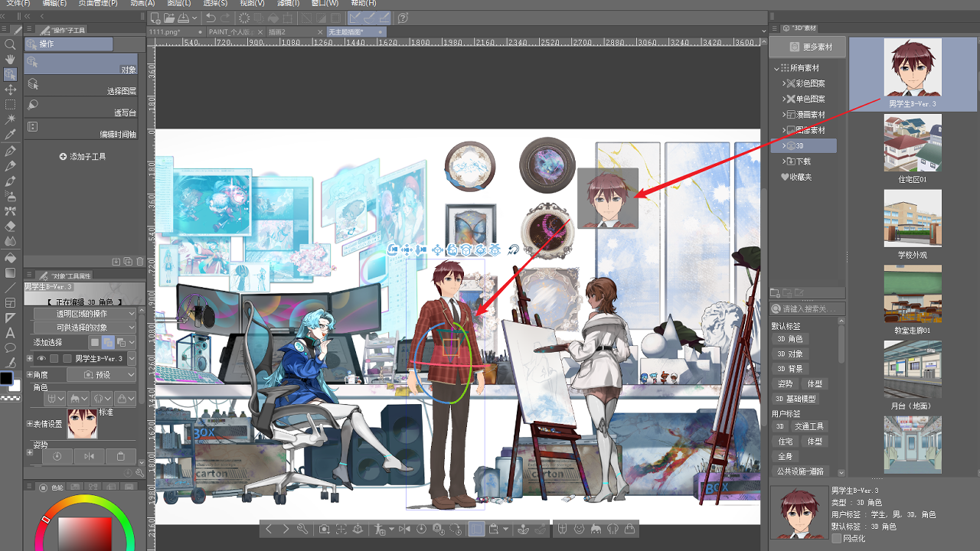The height and width of the screenshot is (551, 980).
Task: Click the black foreground color swatch
Action: (x=8, y=378)
